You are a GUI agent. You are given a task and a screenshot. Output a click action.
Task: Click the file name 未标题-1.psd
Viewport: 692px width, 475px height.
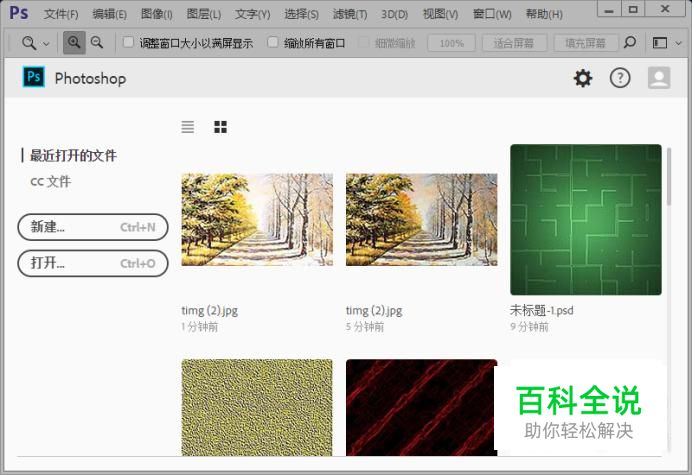click(542, 310)
